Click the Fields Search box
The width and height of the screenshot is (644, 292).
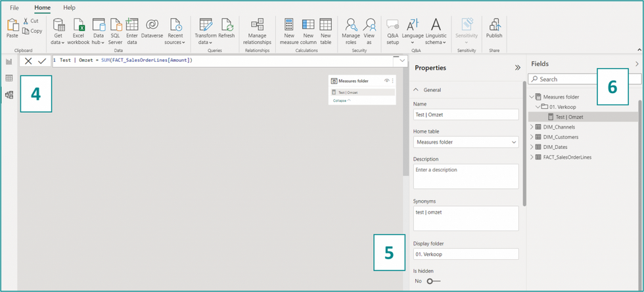pyautogui.click(x=584, y=79)
